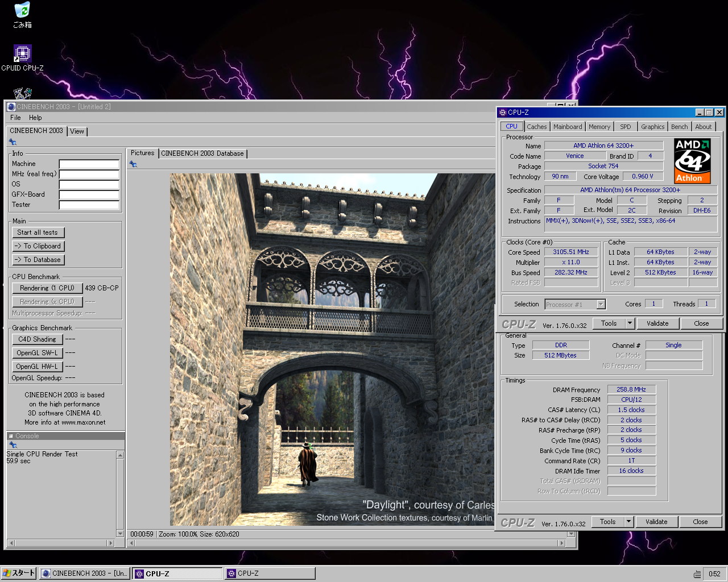Expand upper Tools dropdown arrow
Image resolution: width=728 pixels, height=582 pixels.
click(x=630, y=323)
